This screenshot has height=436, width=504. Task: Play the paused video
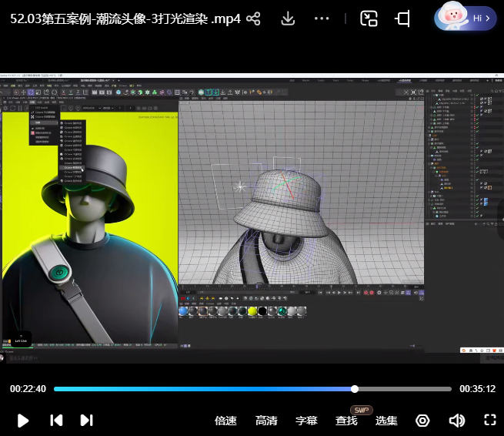(x=23, y=420)
